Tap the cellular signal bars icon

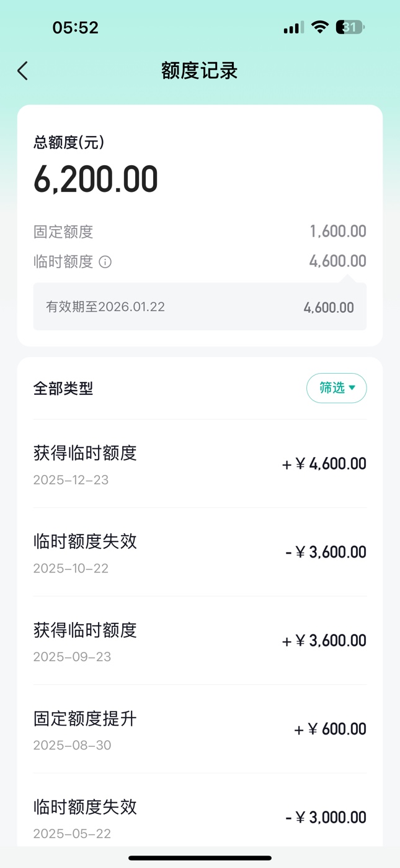293,27
